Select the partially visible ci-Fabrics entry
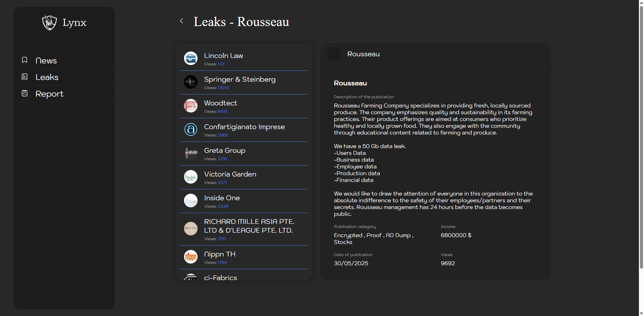Viewport: 644px width, 316px height. click(220, 277)
